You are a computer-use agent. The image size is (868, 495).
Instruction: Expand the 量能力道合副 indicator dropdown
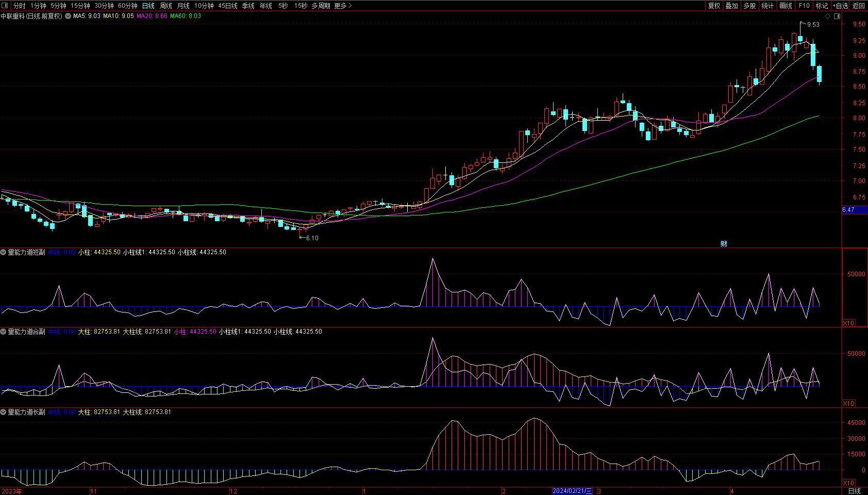3,332
